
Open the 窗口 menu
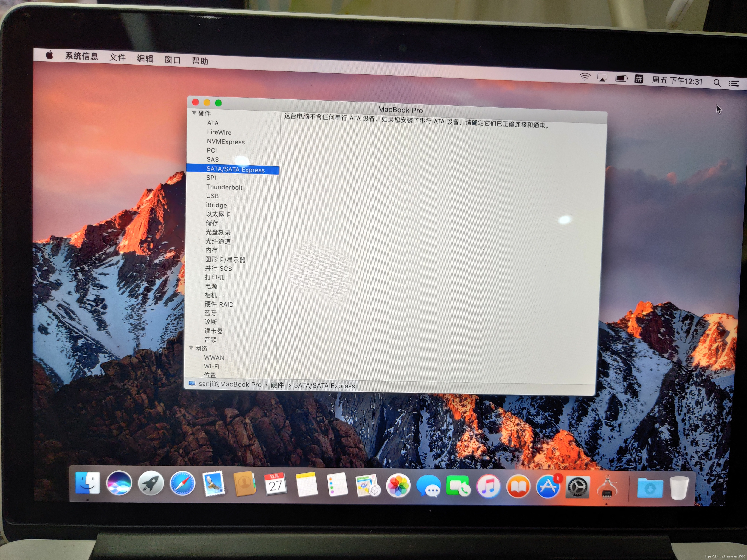tap(172, 60)
